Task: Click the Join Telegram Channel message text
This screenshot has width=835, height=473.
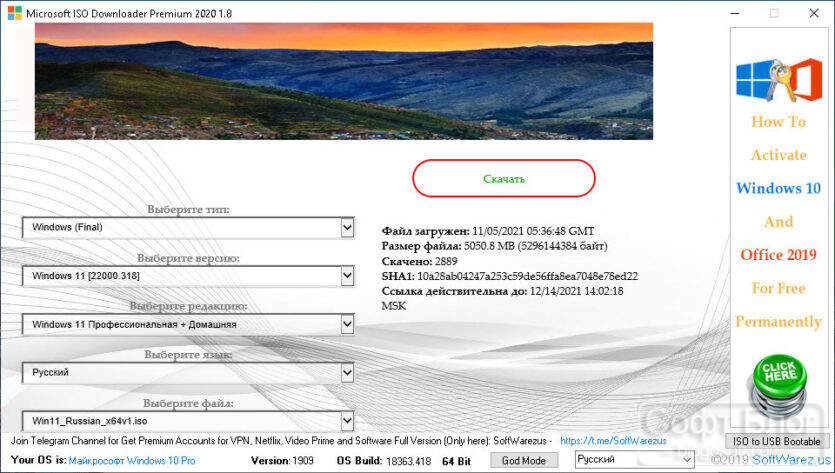Action: coord(281,441)
